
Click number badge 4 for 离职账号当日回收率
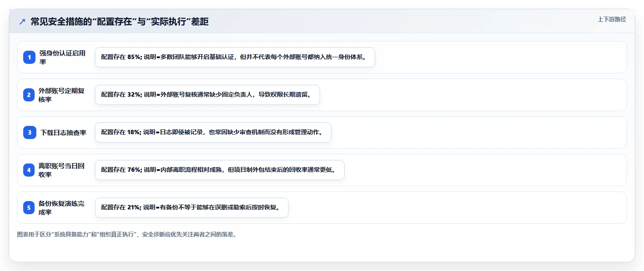pyautogui.click(x=29, y=170)
